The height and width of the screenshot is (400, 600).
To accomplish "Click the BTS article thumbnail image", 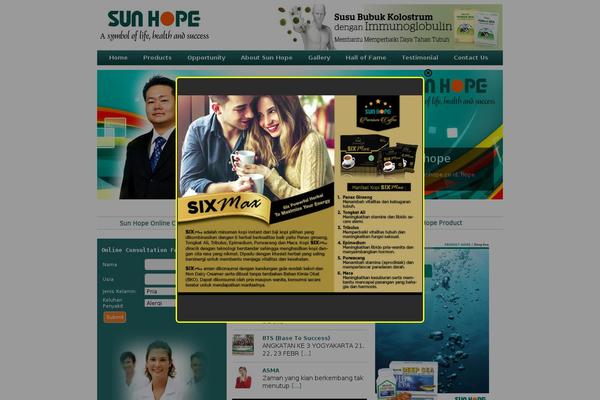I will pyautogui.click(x=243, y=344).
